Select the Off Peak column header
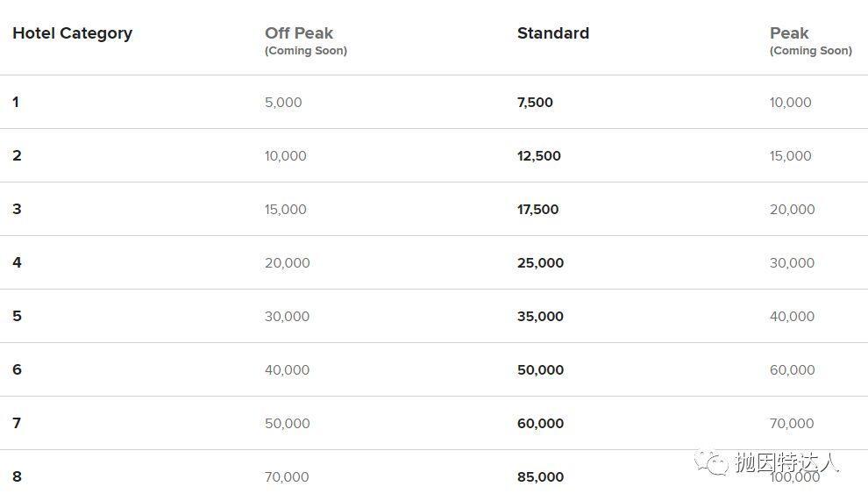868x501 pixels. coord(299,33)
